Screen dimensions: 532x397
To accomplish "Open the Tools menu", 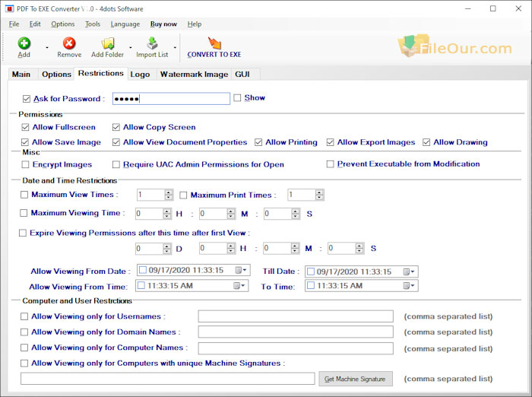I will click(92, 24).
